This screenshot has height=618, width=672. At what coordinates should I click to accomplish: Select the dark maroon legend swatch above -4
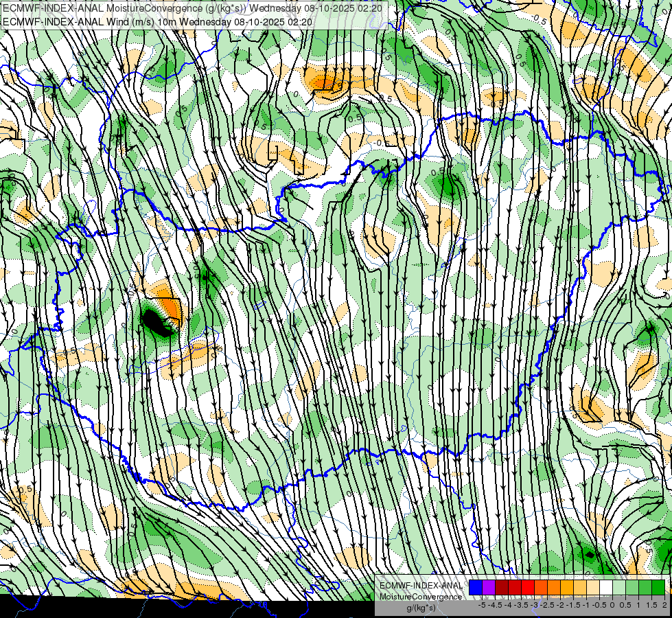(502, 588)
